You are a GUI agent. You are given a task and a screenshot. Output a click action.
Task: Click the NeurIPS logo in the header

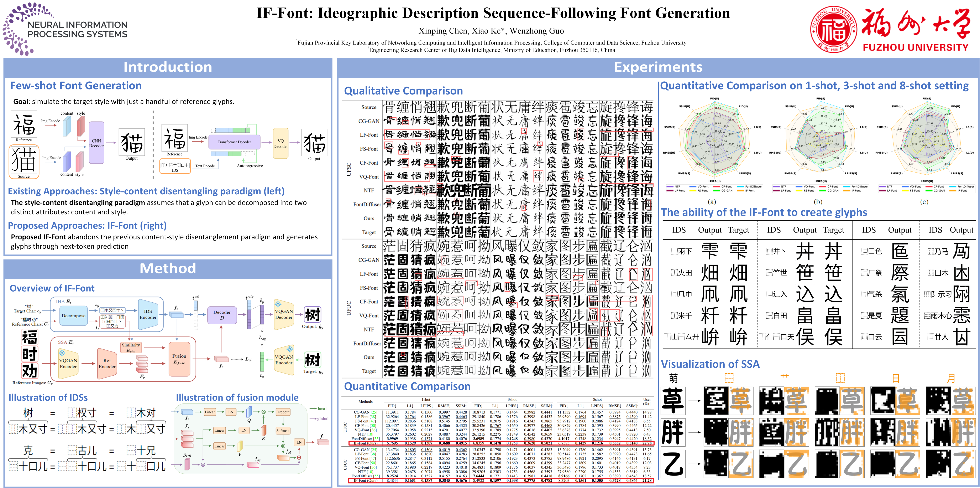pyautogui.click(x=65, y=29)
